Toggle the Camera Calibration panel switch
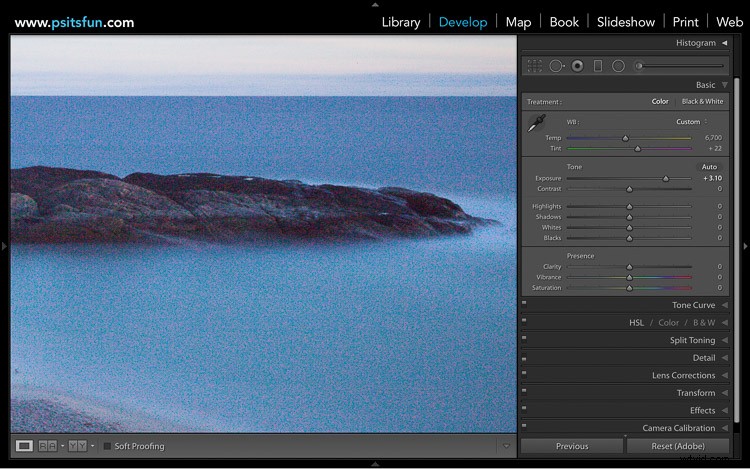Viewport: 750px width, 469px height. [524, 425]
